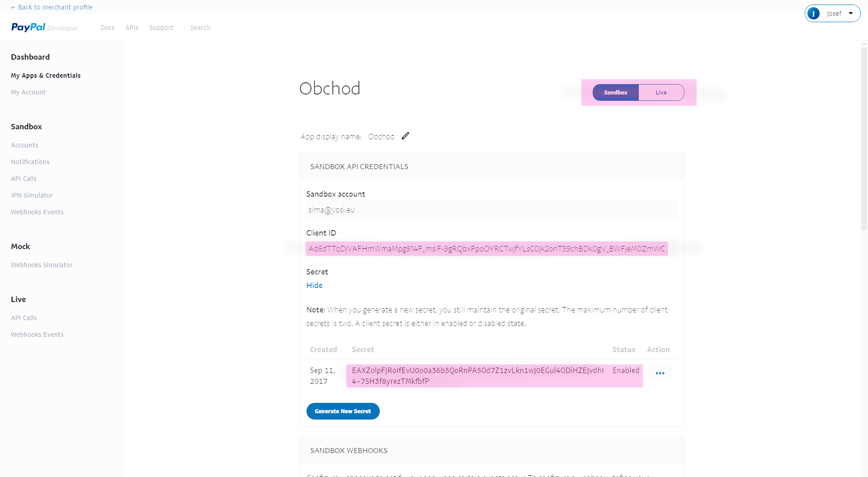Click the Hide secret link
This screenshot has width=868, height=477.
click(315, 285)
